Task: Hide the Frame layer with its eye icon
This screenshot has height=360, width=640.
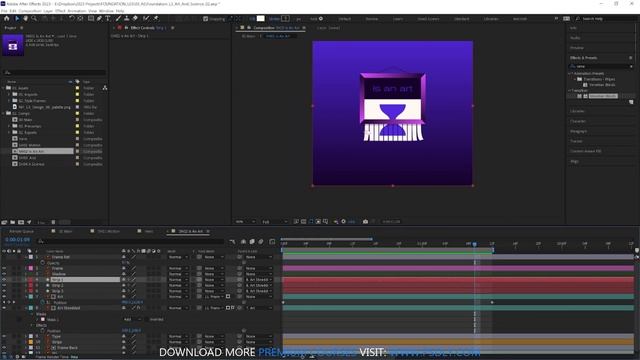Action: [4, 269]
